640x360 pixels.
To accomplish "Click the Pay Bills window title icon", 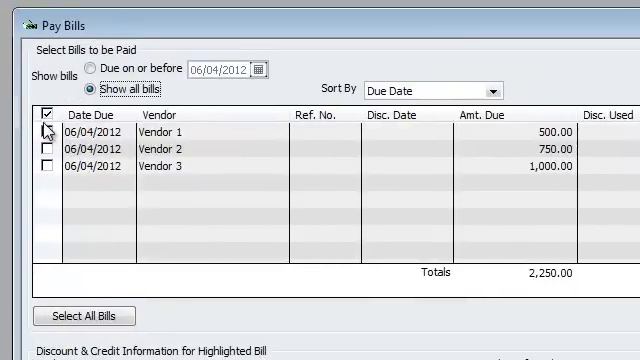I will [x=30, y=26].
